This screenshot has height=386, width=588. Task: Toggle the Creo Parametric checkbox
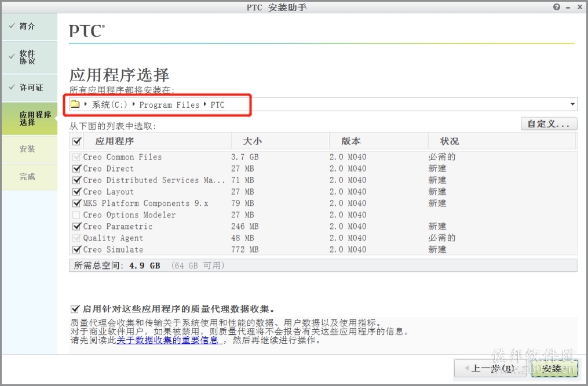pos(77,227)
